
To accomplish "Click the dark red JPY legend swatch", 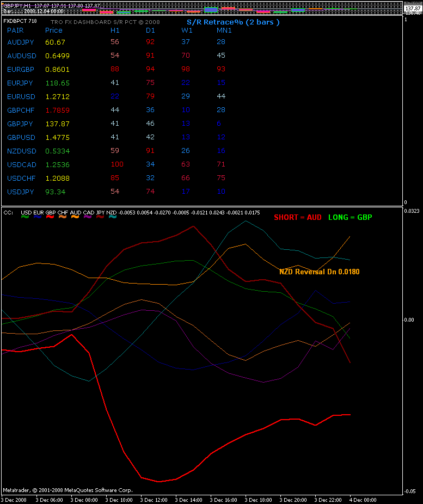I will (100, 217).
